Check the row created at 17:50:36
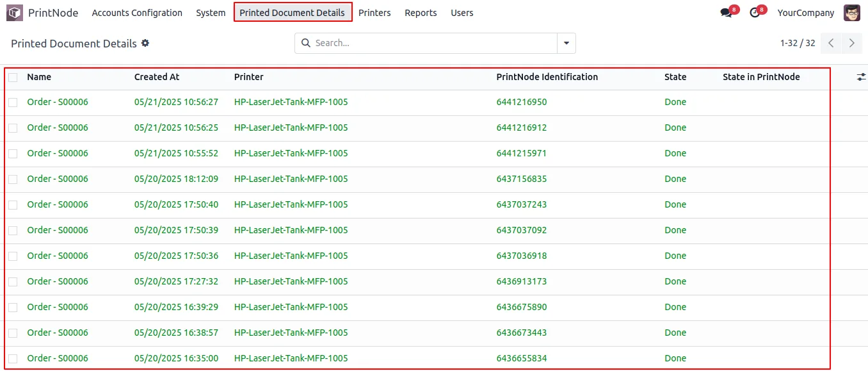This screenshot has height=371, width=868. (13, 256)
